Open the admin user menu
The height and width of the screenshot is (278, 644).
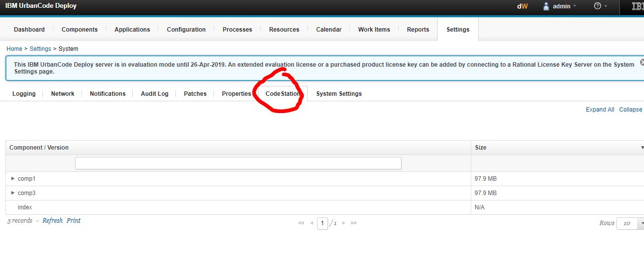(x=560, y=6)
